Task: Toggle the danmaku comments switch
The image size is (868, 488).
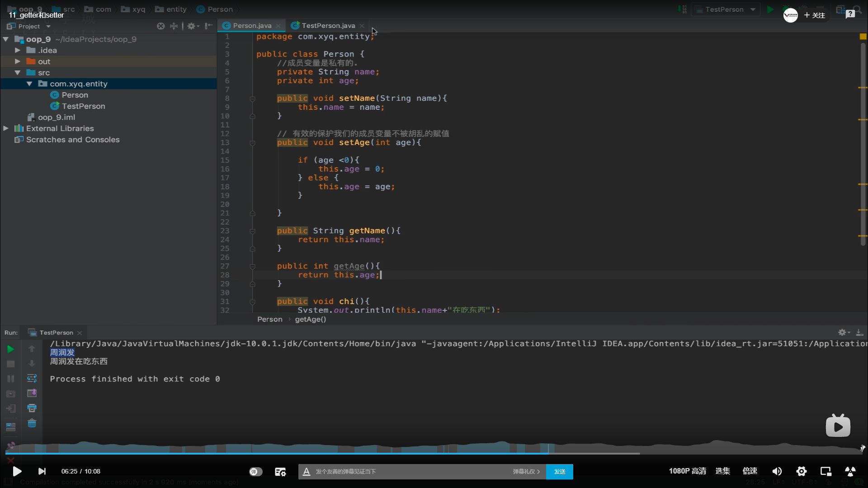Action: click(x=255, y=471)
